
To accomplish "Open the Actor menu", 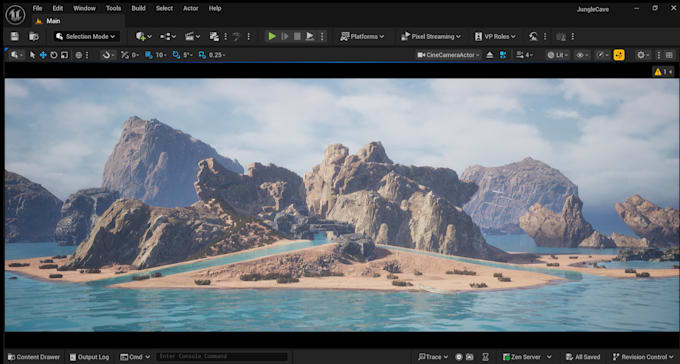I will (190, 8).
